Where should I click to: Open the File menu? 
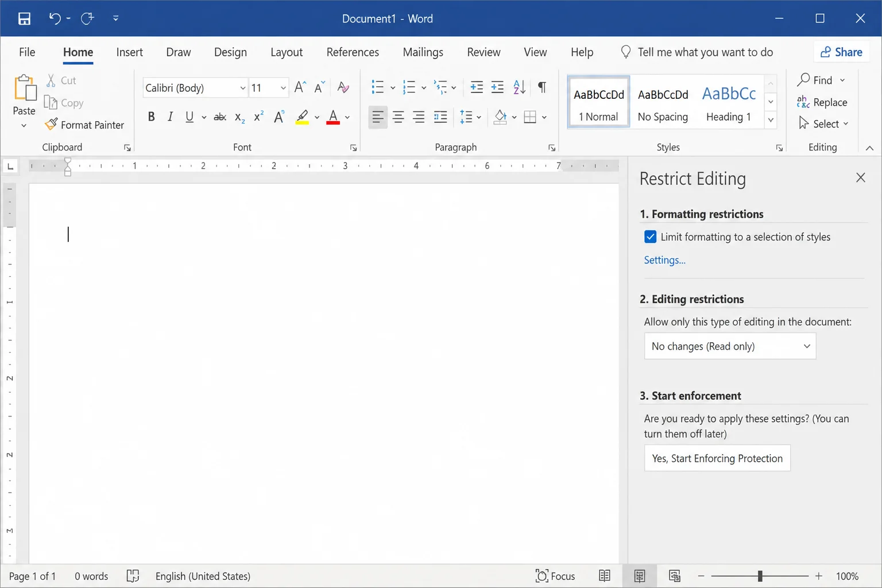coord(27,52)
